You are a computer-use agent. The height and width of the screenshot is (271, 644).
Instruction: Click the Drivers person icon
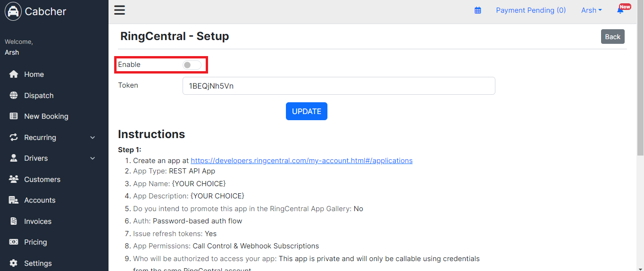point(14,158)
